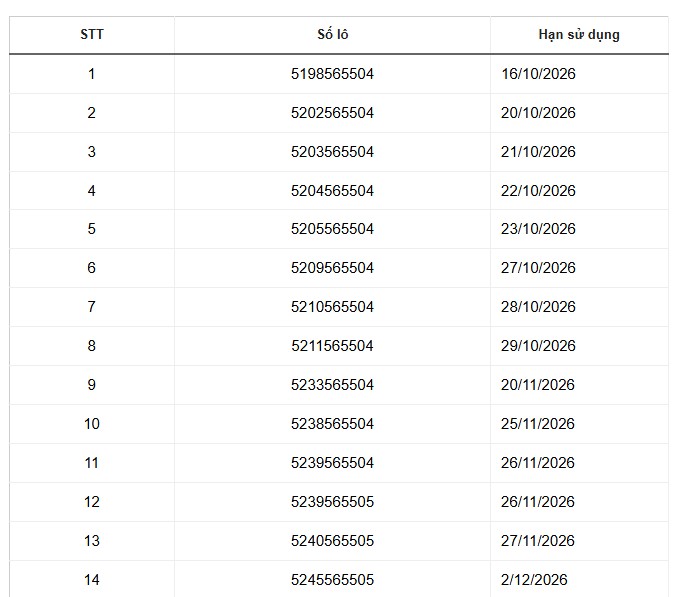Select lot number 5211565504

pos(332,346)
